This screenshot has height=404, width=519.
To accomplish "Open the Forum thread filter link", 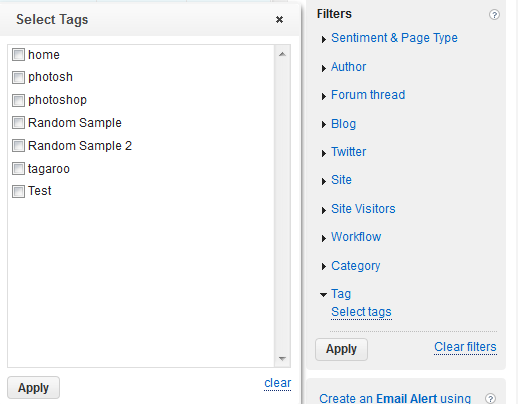I will pyautogui.click(x=368, y=95).
